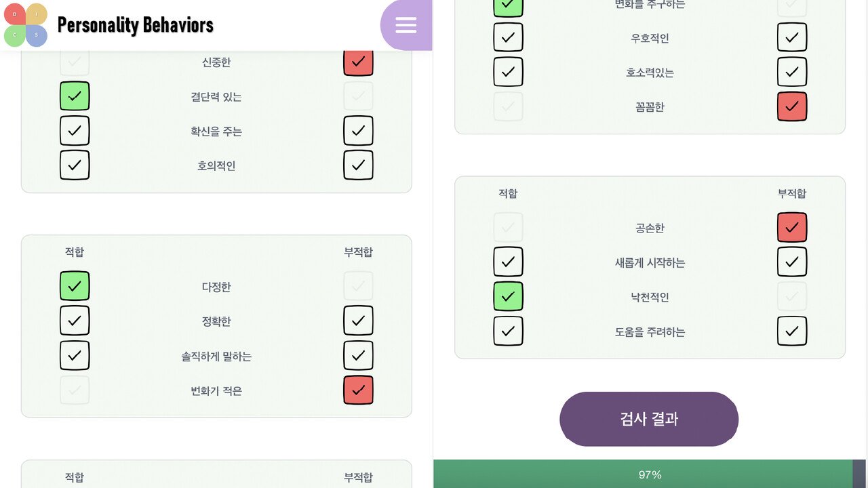868x488 pixels.
Task: Check 부적합 for 도움을 주려하는
Action: tap(792, 331)
